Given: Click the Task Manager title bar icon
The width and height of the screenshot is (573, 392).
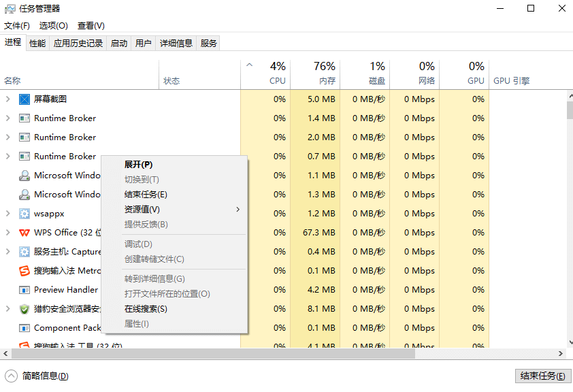Looking at the screenshot, I should (10, 8).
